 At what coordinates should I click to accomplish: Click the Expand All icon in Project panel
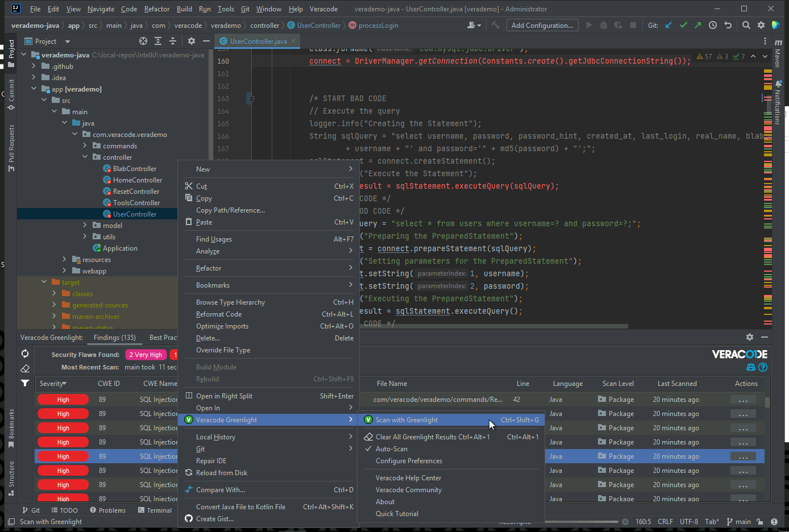coord(158,41)
